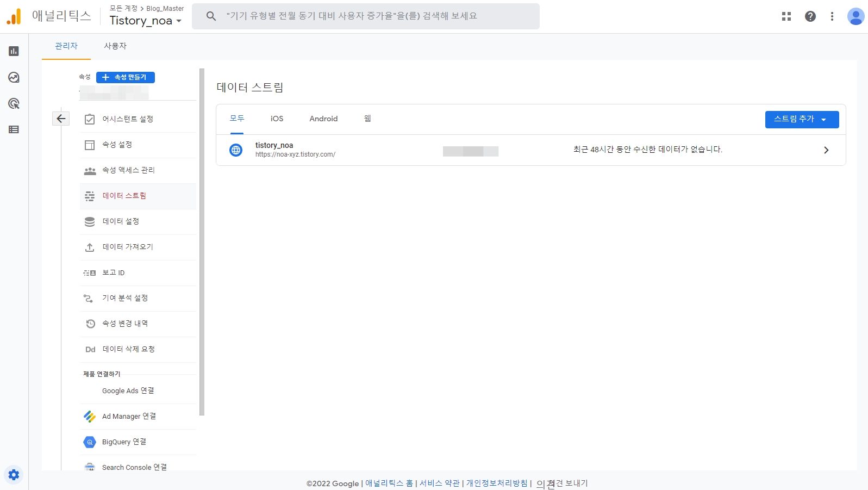
Task: Switch to the 사용자 tab
Action: pos(115,46)
